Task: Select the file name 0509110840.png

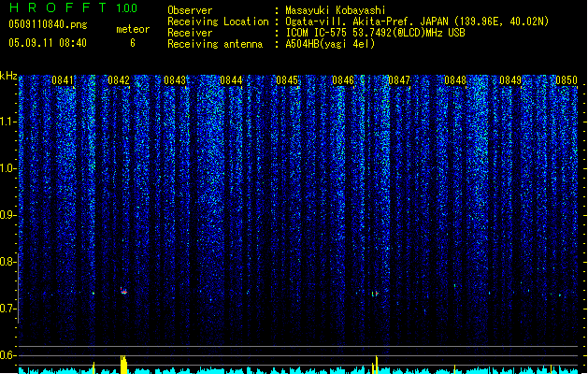Action: 48,24
